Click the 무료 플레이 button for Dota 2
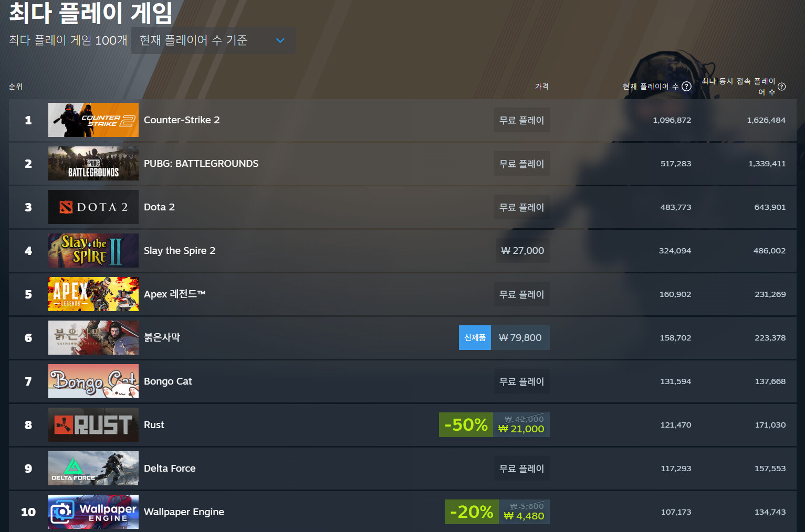Screen dimensions: 805x532 [522, 207]
